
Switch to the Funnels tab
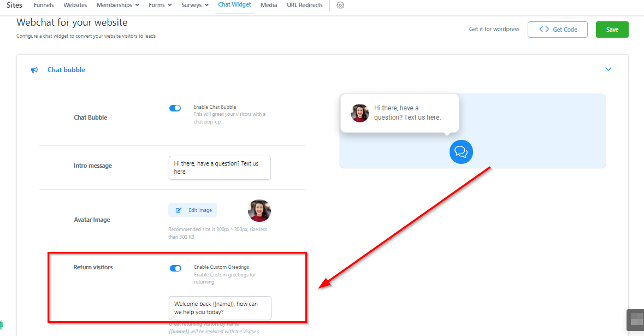(44, 5)
